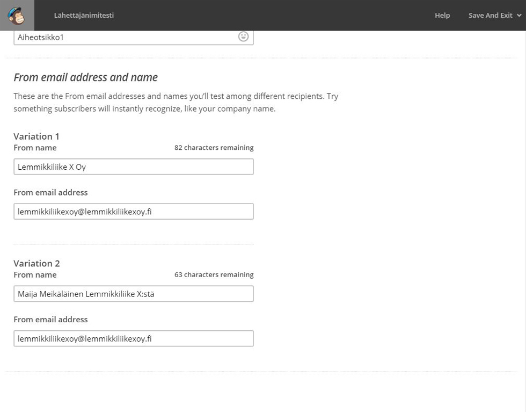This screenshot has height=420, width=526.
Task: Open the Help menu item
Action: click(442, 16)
